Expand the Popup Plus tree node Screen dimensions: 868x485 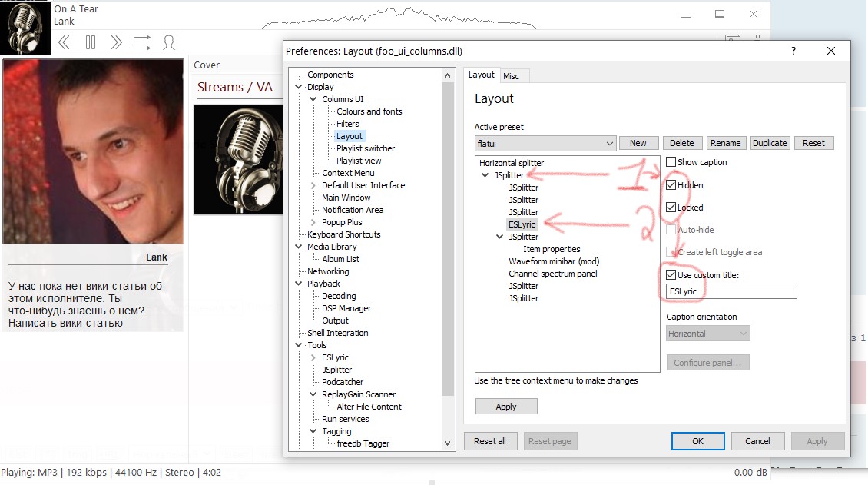click(313, 222)
